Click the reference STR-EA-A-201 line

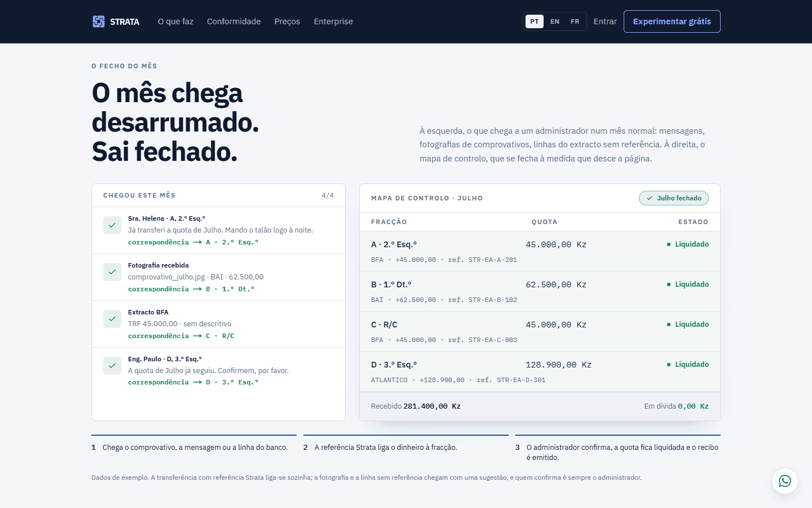point(444,260)
